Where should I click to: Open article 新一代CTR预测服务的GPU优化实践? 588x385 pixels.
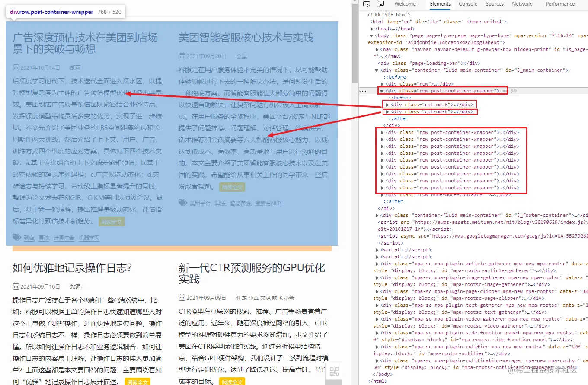pyautogui.click(x=252, y=273)
